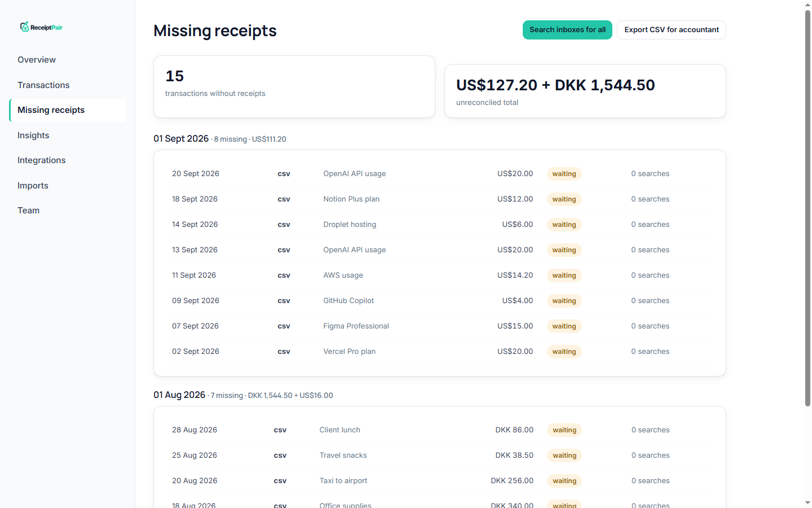This screenshot has height=508, width=812.
Task: Open Insights section
Action: (68, 135)
